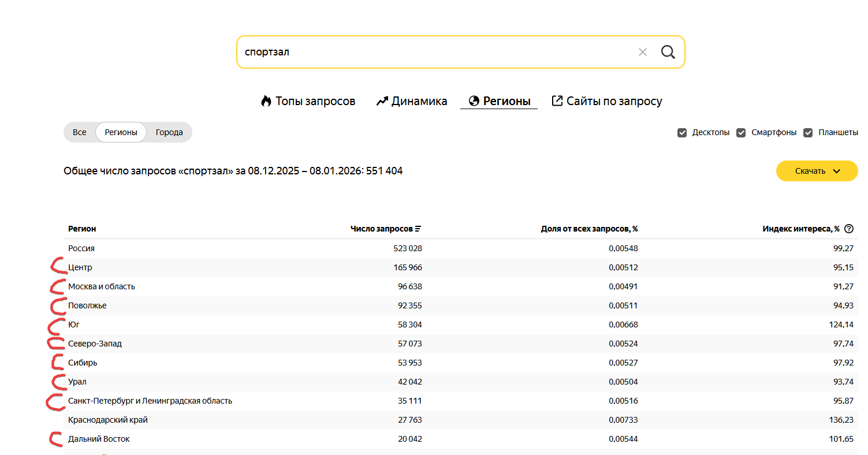Image resolution: width=868 pixels, height=455 pixels.
Task: Select the Регионы tab with globe icon
Action: [499, 102]
